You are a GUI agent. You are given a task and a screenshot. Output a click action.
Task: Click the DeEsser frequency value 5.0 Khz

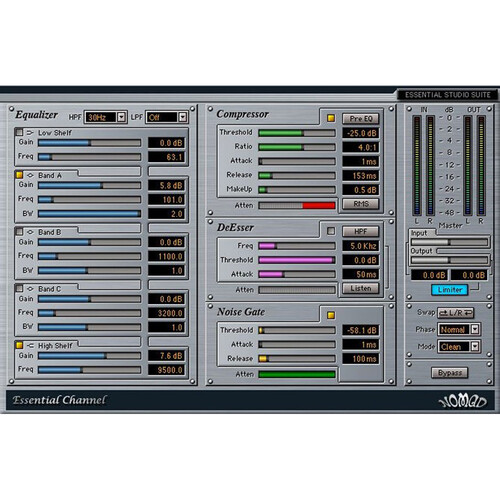[361, 246]
